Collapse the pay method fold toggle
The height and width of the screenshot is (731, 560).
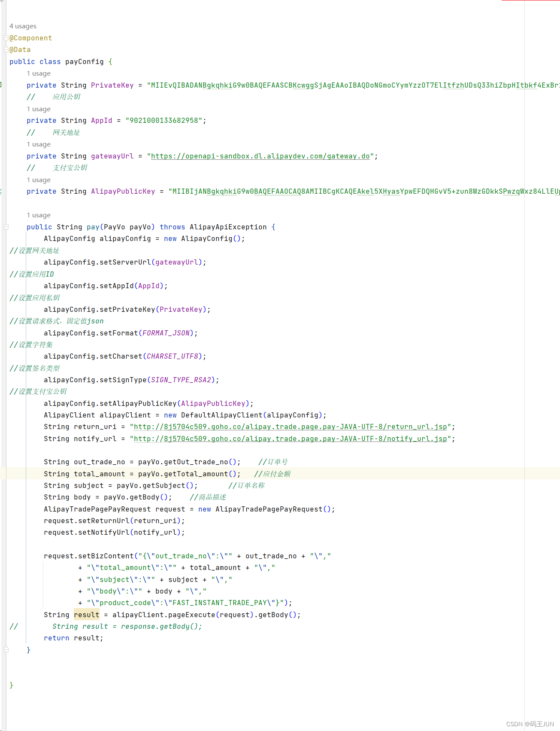tap(6, 227)
